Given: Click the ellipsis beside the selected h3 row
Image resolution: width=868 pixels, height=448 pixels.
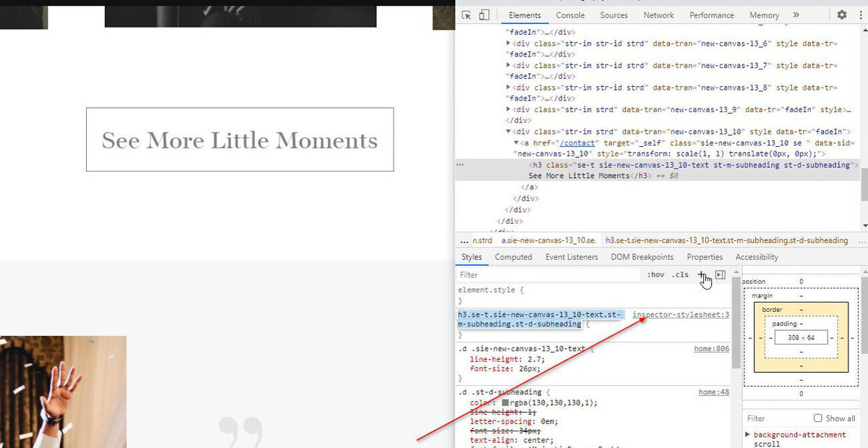Looking at the screenshot, I should [x=460, y=165].
